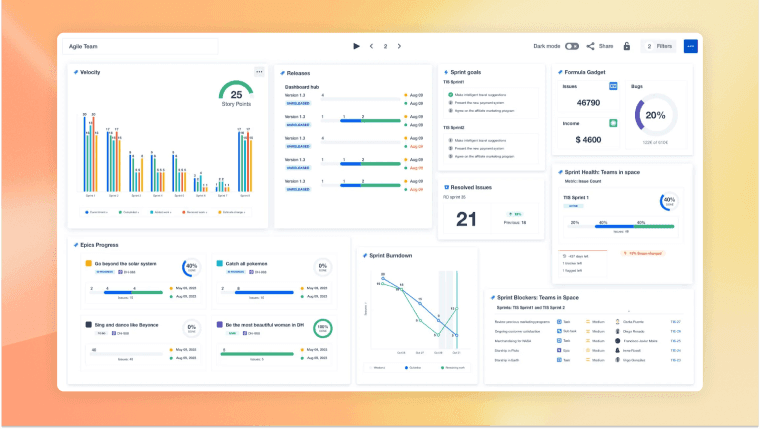Click the 25 Story Points gauge

tap(236, 94)
